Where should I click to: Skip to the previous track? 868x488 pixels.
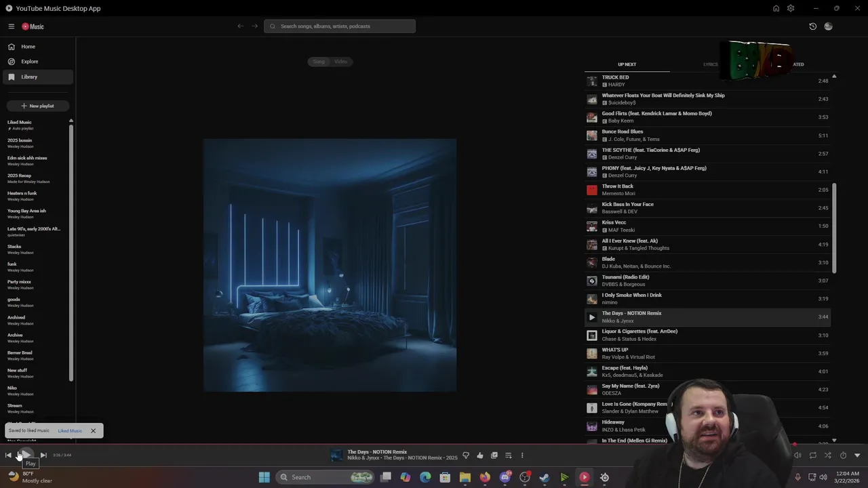8,455
